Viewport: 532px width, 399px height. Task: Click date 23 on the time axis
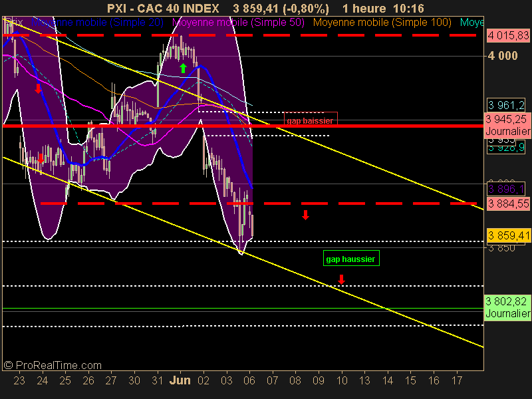19,380
